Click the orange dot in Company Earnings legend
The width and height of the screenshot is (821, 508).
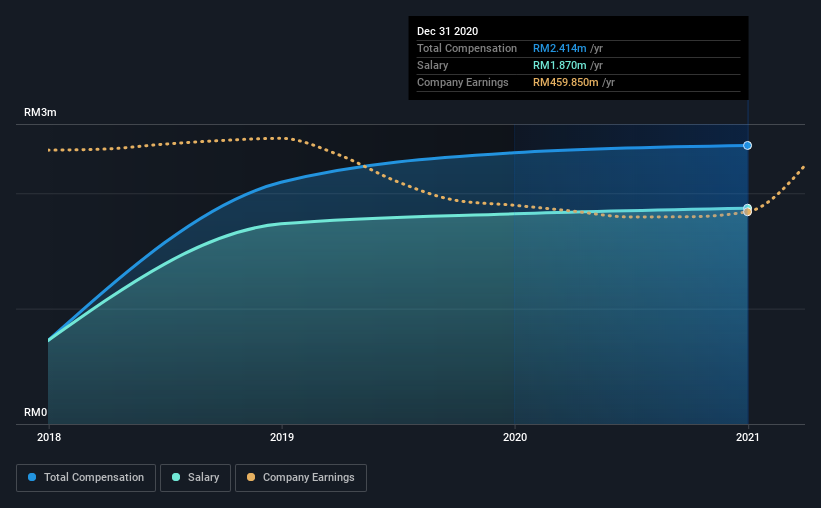click(251, 477)
